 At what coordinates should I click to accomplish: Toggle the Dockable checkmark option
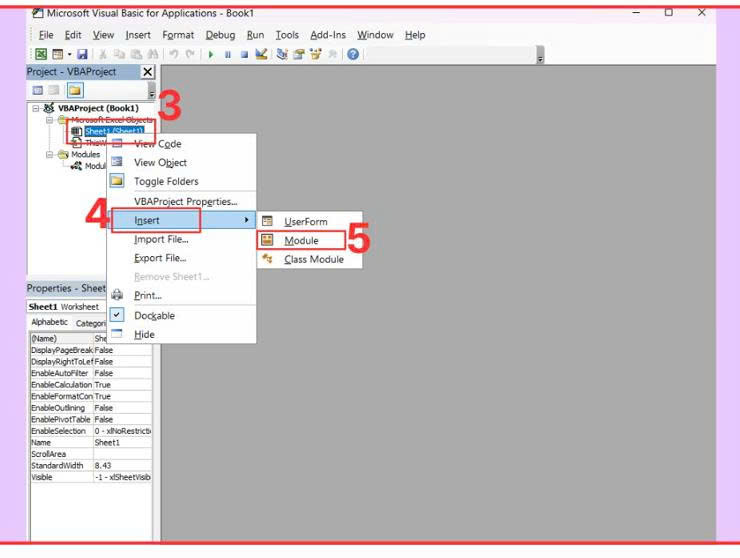[x=154, y=315]
